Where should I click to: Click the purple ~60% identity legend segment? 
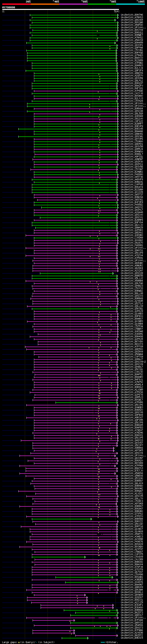click(73, 4)
